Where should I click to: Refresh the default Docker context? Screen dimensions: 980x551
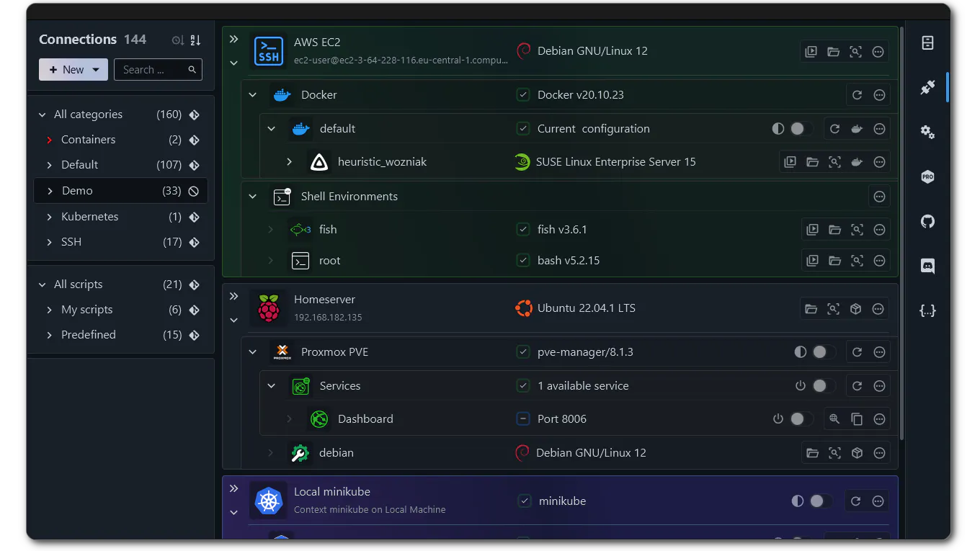click(x=834, y=129)
